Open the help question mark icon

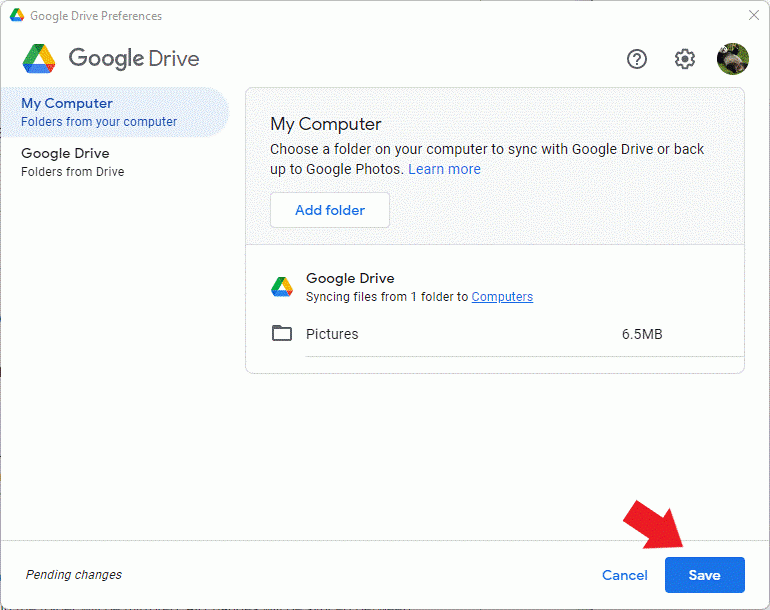pyautogui.click(x=636, y=59)
